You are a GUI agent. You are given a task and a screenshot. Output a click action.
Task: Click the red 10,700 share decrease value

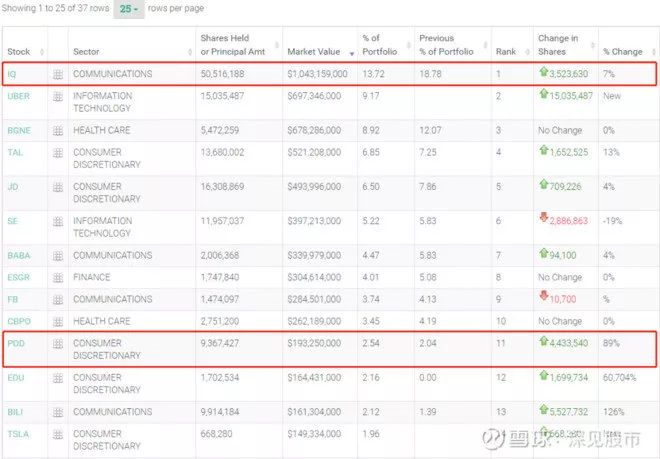[x=562, y=299]
